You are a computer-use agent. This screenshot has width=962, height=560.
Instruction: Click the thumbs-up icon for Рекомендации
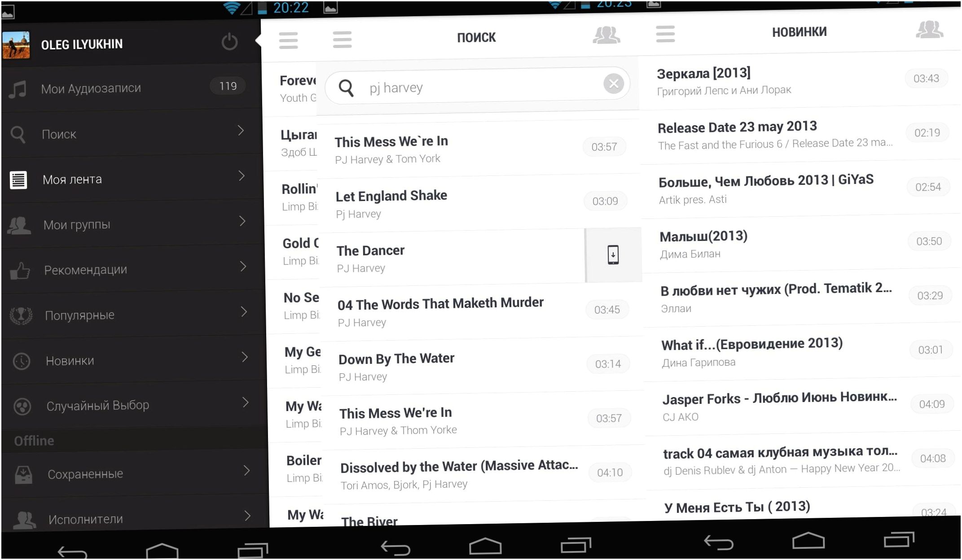[20, 271]
